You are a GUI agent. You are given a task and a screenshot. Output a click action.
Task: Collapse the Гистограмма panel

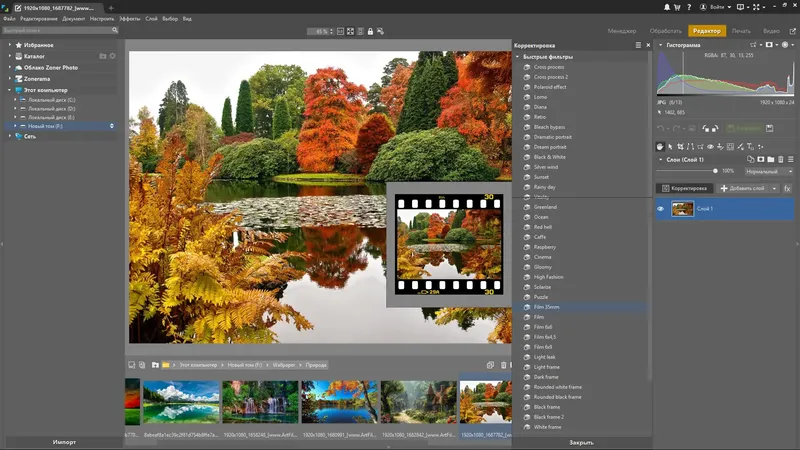(660, 46)
